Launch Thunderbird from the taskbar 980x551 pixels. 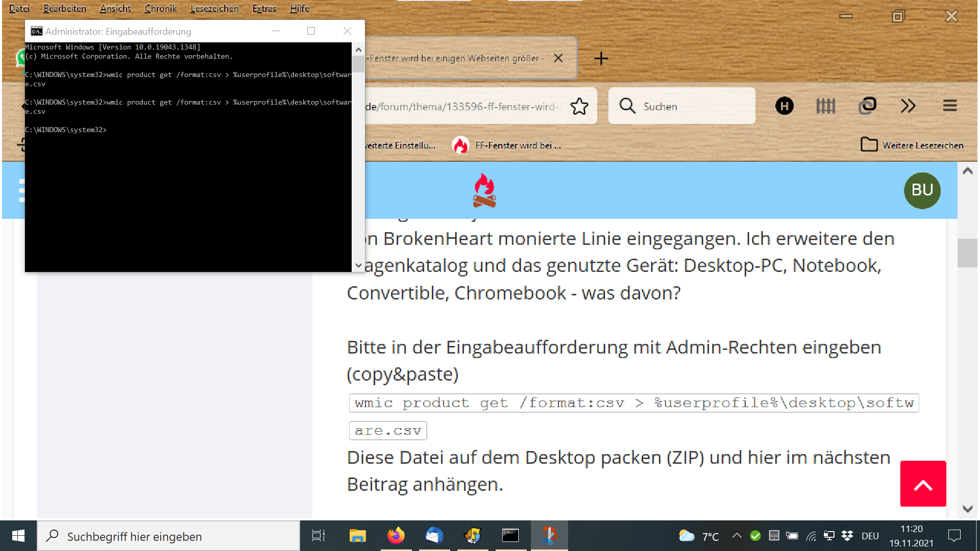[x=434, y=536]
